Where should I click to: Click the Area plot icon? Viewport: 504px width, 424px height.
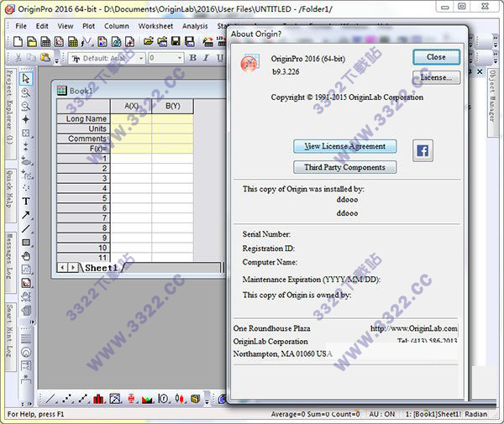[147, 399]
